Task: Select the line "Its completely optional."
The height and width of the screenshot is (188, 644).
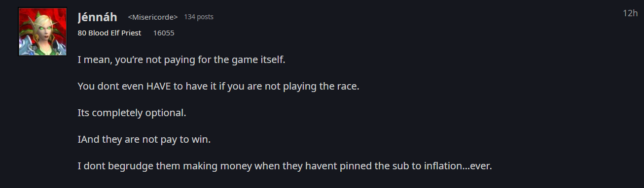Action: coord(132,113)
